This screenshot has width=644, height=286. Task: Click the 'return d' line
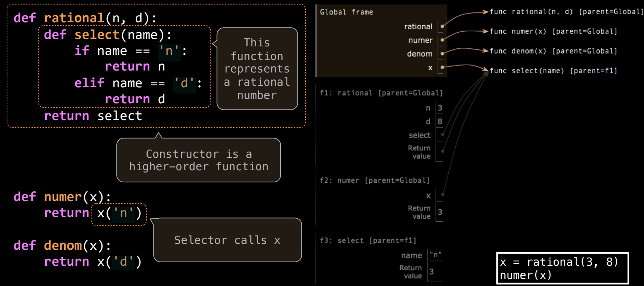[135, 99]
